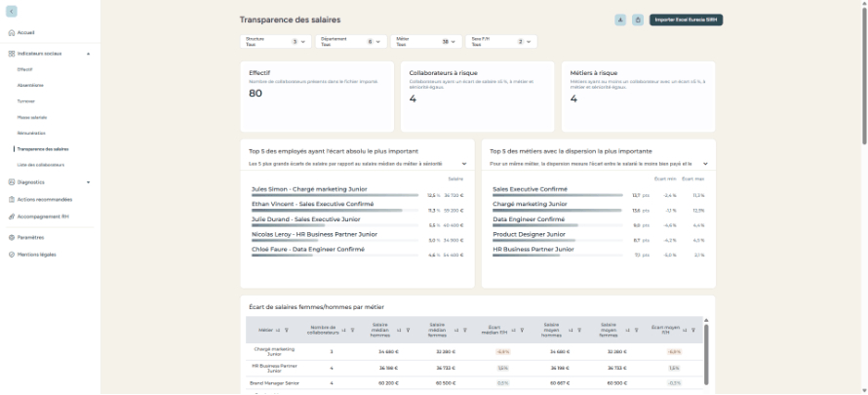
Task: Sort the Nombre de collaborateurs column
Action: (x=342, y=330)
